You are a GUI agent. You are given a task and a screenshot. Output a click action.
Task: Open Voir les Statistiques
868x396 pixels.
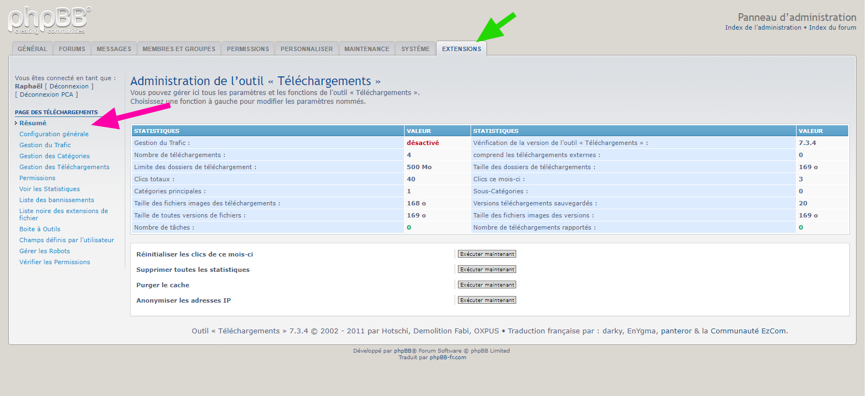(49, 189)
